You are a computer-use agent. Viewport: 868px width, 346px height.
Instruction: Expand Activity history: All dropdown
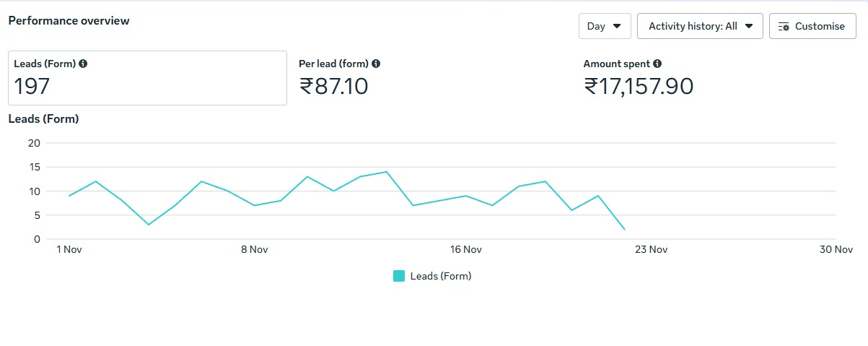pyautogui.click(x=700, y=26)
